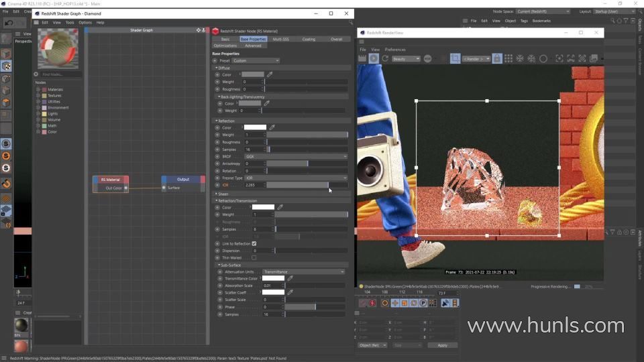This screenshot has height=362, width=644.
Task: Toggle animation dot beside Dispersion
Action: (217, 251)
